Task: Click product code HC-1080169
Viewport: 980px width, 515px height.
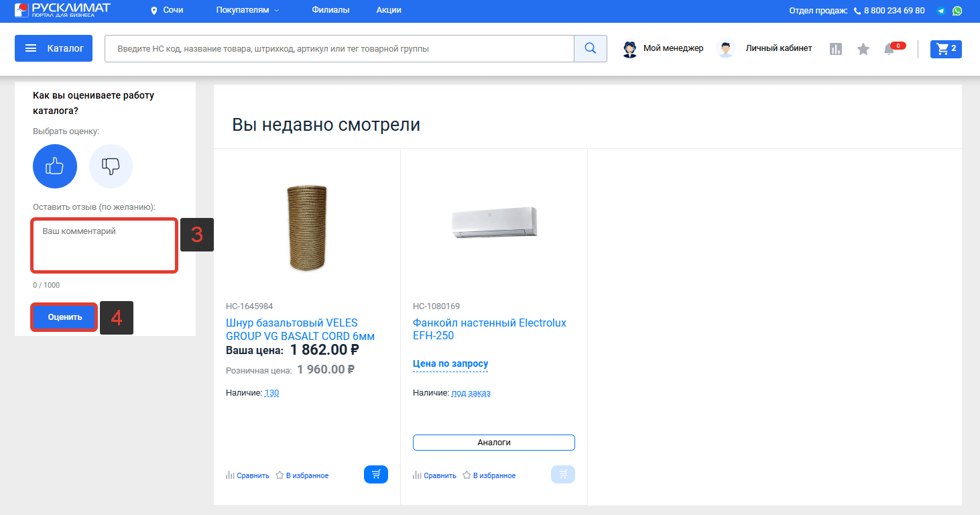Action: (x=436, y=306)
